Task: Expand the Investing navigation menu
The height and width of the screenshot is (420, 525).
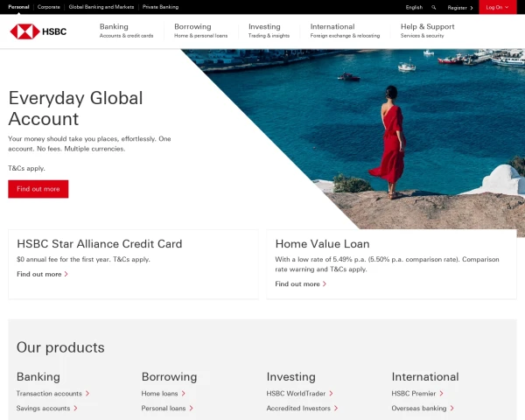Action: tap(269, 31)
